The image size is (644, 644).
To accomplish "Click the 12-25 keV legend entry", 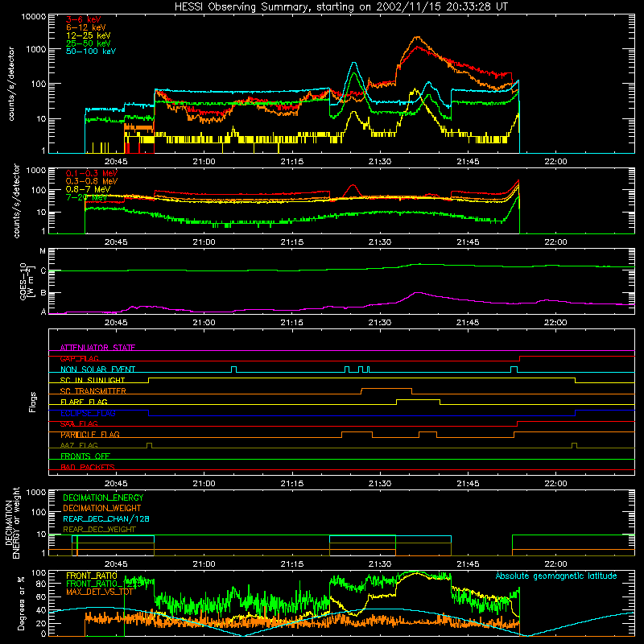I will click(x=89, y=35).
